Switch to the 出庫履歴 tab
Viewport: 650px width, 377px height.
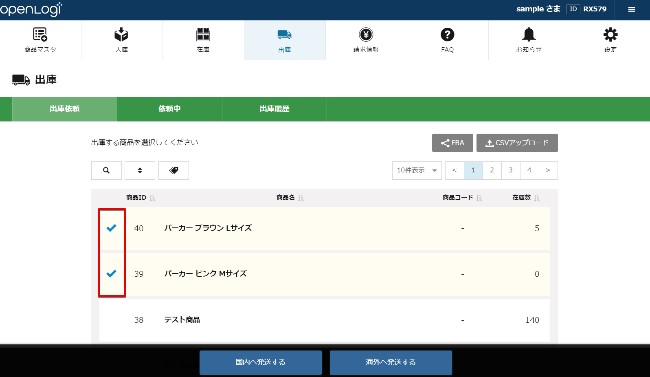tap(274, 109)
